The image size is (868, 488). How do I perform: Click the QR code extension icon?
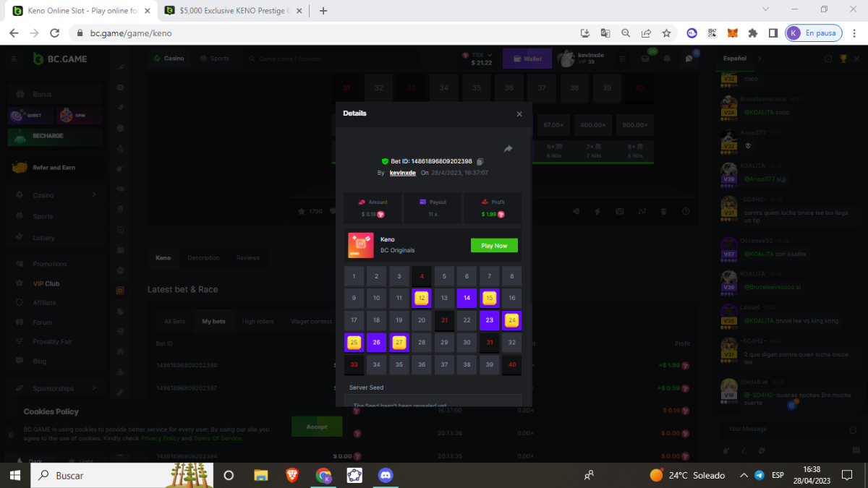(712, 33)
